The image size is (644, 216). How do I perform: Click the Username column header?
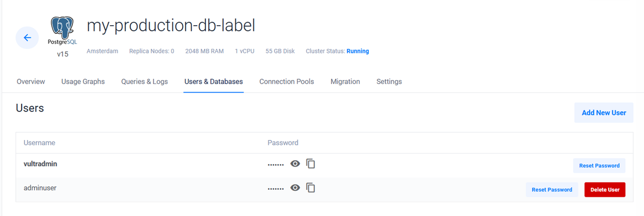(39, 143)
